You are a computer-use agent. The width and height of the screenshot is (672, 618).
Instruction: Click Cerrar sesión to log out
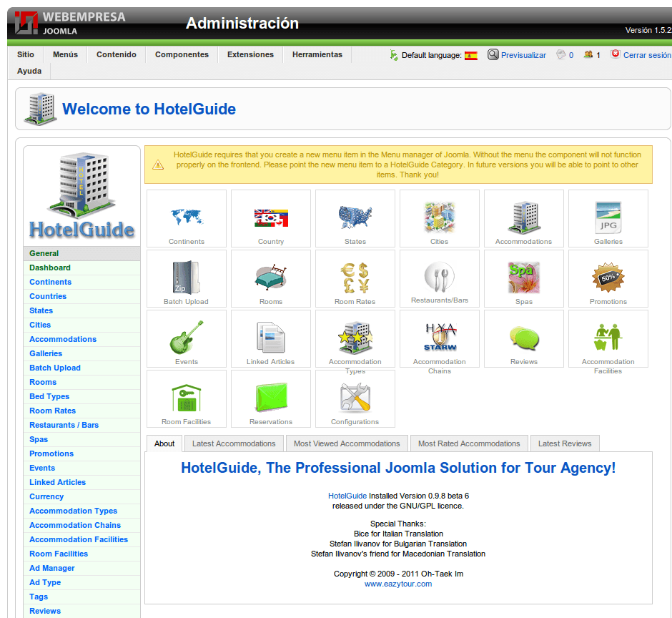click(647, 55)
